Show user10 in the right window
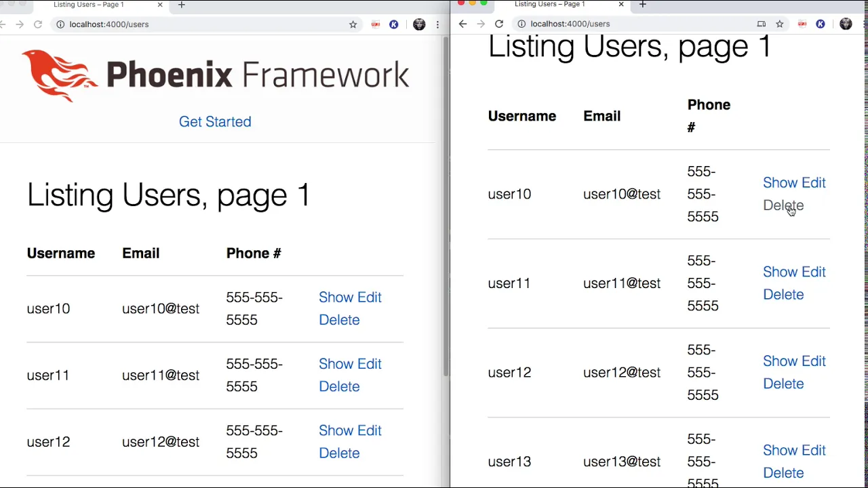 780,183
